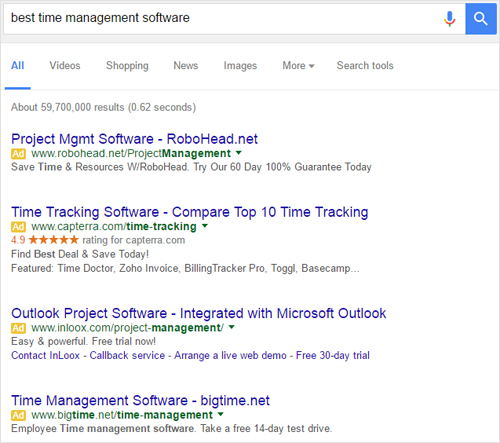Select the All results tab
Image resolution: width=500 pixels, height=443 pixels.
[18, 65]
